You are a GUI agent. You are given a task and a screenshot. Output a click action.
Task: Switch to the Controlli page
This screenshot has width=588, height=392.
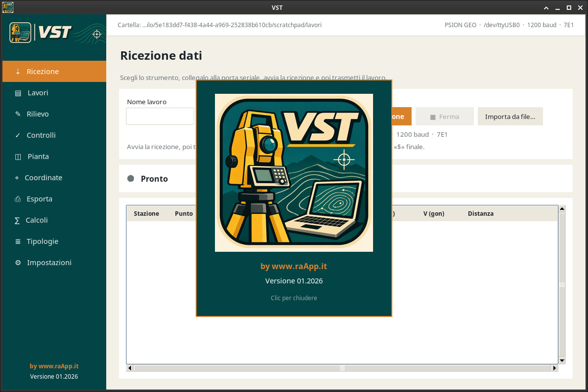[54, 135]
